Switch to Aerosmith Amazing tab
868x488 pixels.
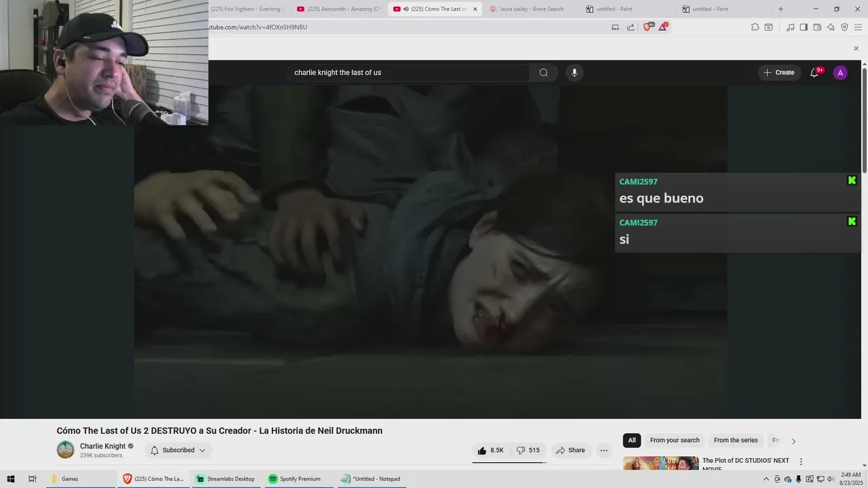339,9
